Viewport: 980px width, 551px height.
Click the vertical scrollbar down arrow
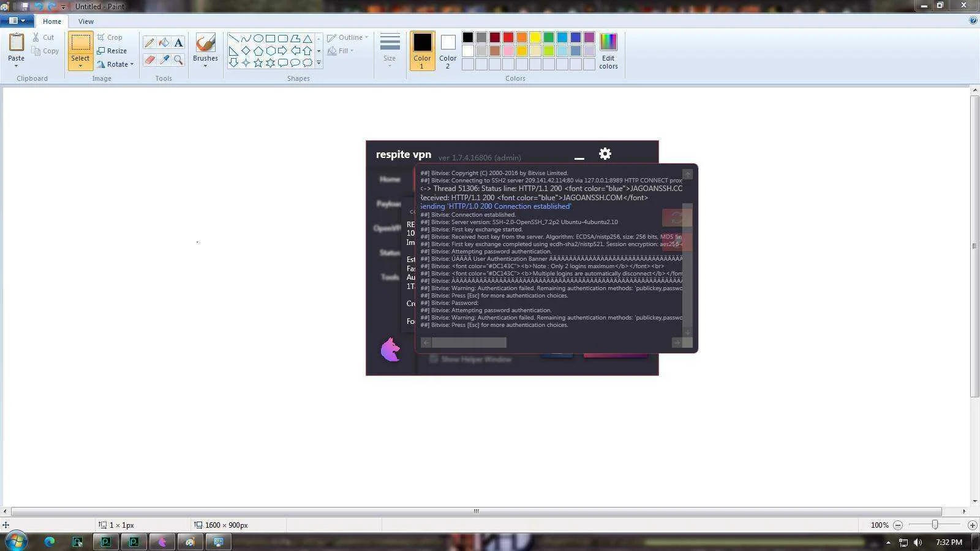(974, 501)
